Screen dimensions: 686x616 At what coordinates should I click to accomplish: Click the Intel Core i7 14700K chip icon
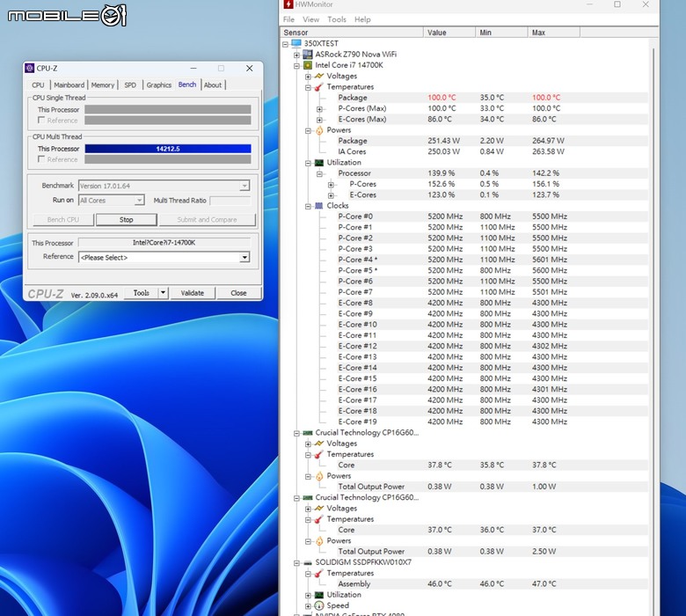pyautogui.click(x=308, y=65)
